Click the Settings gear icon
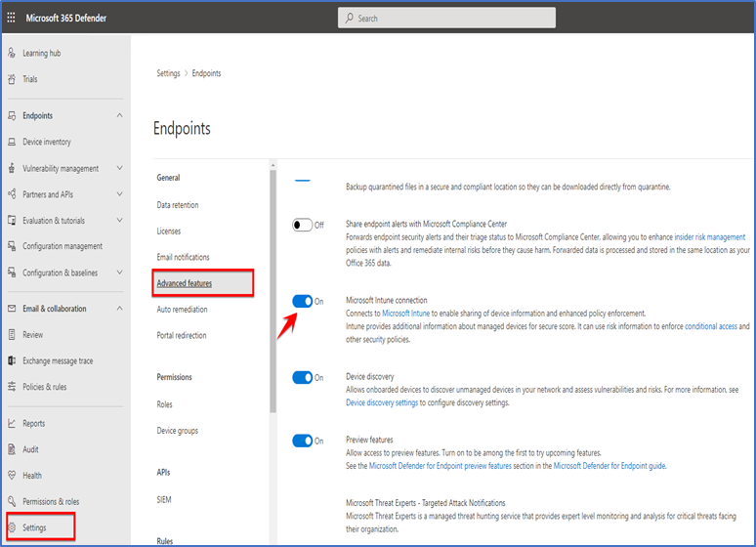756x547 pixels. [12, 527]
